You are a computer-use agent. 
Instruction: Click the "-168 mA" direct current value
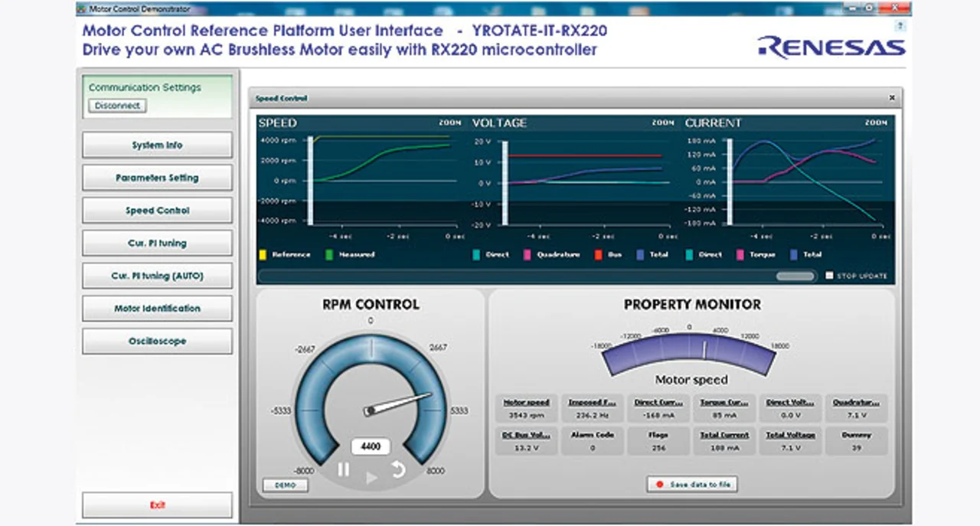pyautogui.click(x=658, y=415)
